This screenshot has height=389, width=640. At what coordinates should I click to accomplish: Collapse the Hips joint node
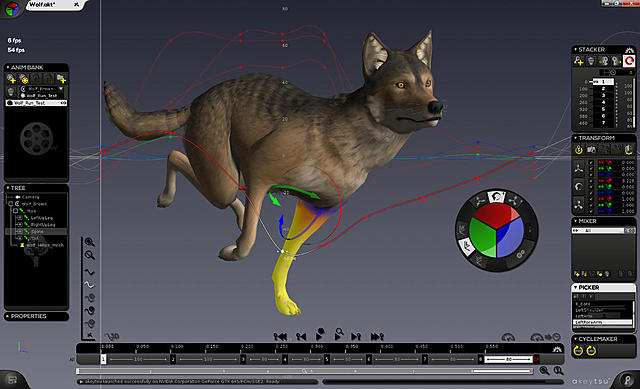pyautogui.click(x=15, y=211)
